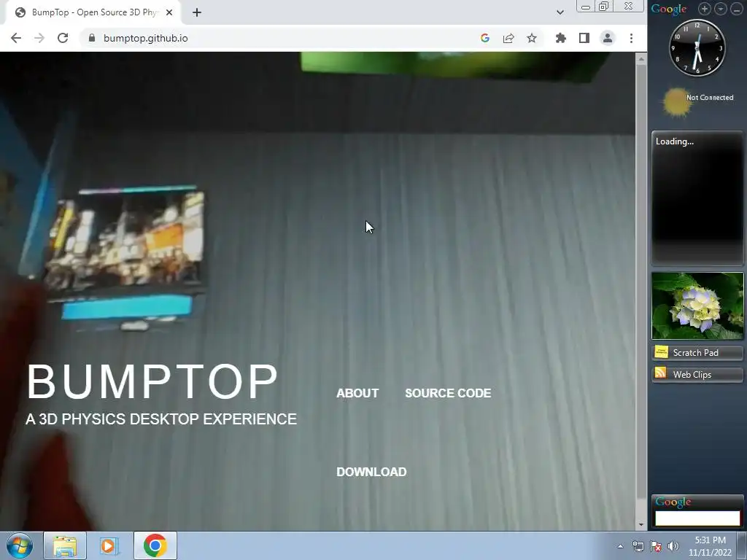This screenshot has height=560, width=747.
Task: Expand the tab search chevron
Action: (560, 12)
